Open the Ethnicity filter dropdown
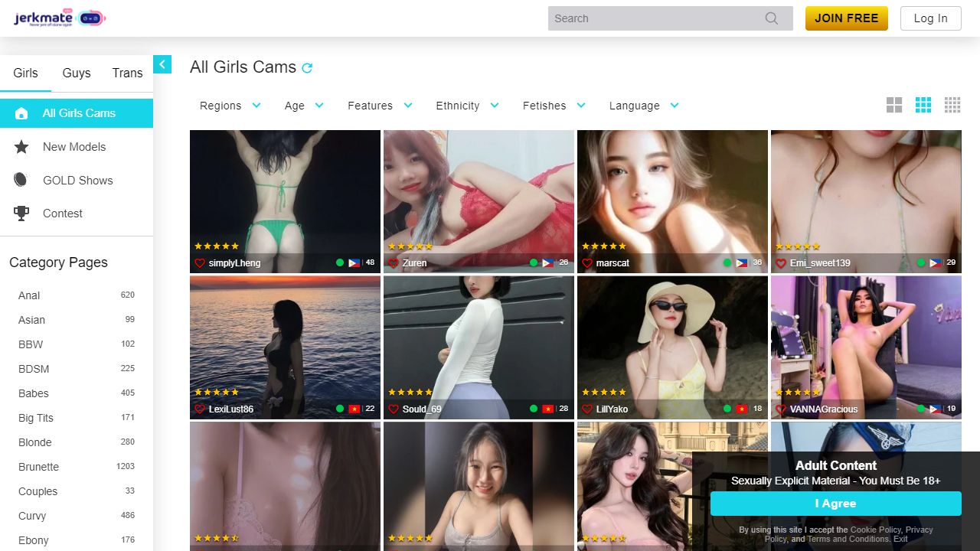The width and height of the screenshot is (980, 551). point(467,106)
